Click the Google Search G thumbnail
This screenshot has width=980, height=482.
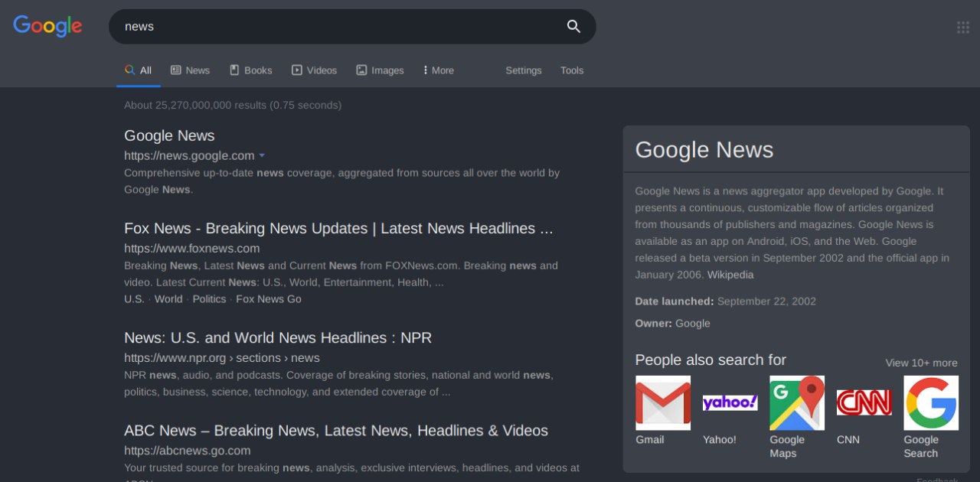click(x=931, y=402)
